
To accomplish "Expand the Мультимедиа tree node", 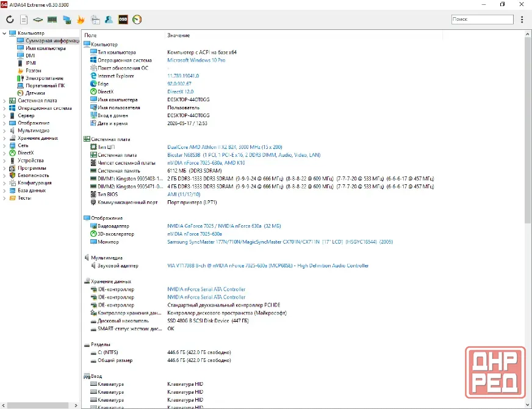I will coord(4,131).
